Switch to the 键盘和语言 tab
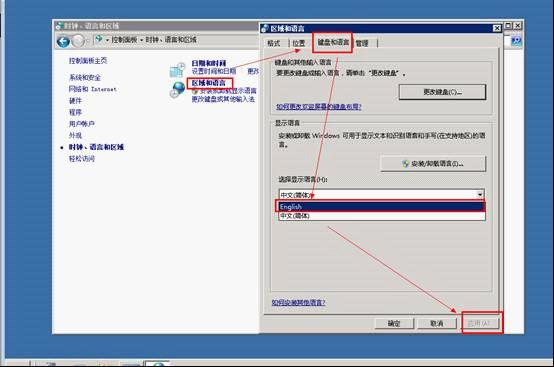Image resolution: width=554 pixels, height=367 pixels. point(333,42)
